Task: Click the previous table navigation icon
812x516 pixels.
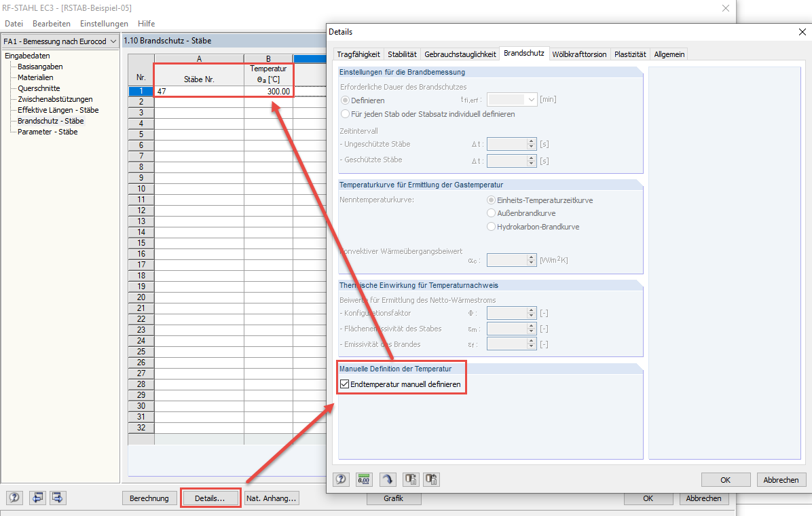Action: [37, 498]
